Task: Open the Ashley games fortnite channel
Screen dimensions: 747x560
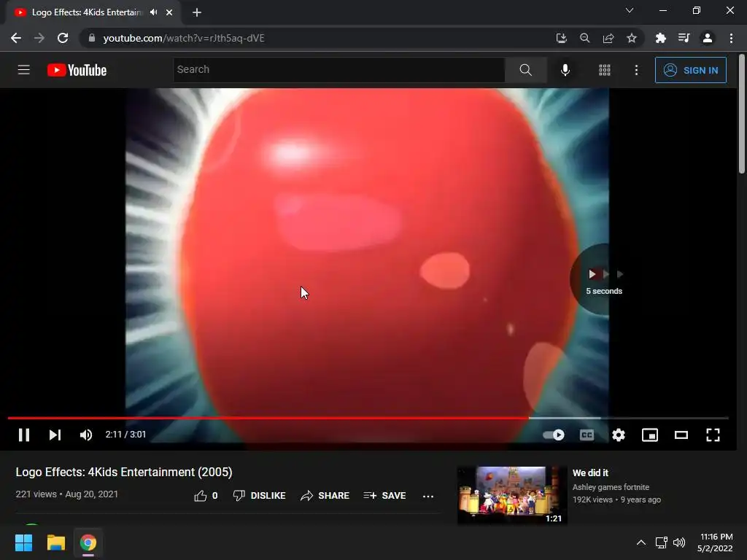Action: click(x=611, y=487)
